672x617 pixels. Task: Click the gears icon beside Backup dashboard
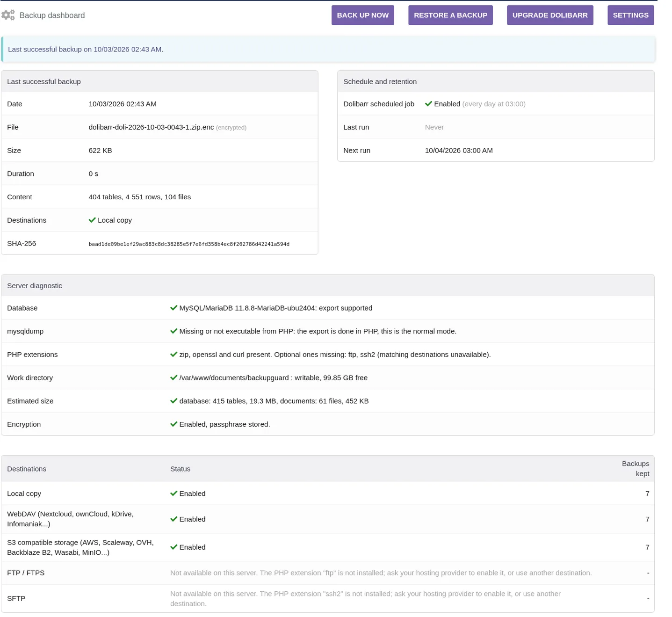click(8, 15)
